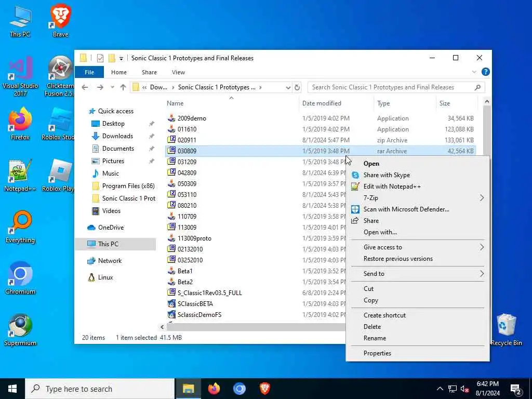Open the notification center icon
532x399 pixels.
[x=516, y=389]
